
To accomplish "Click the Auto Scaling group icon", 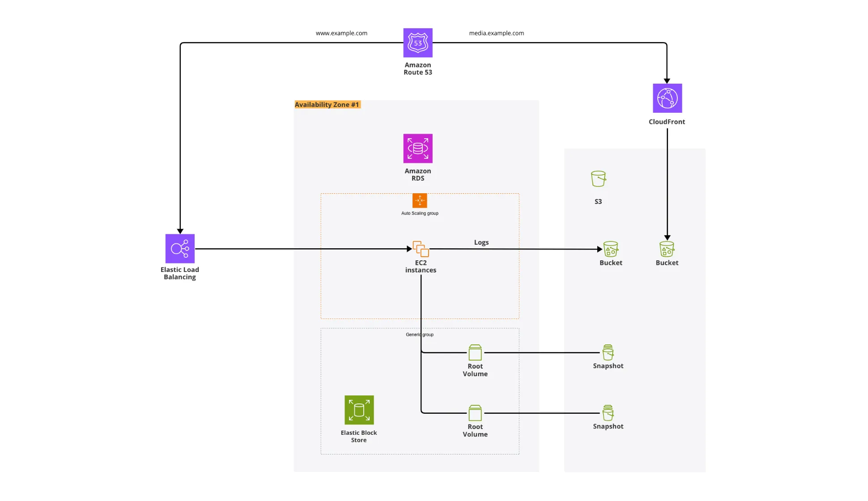I will click(420, 201).
